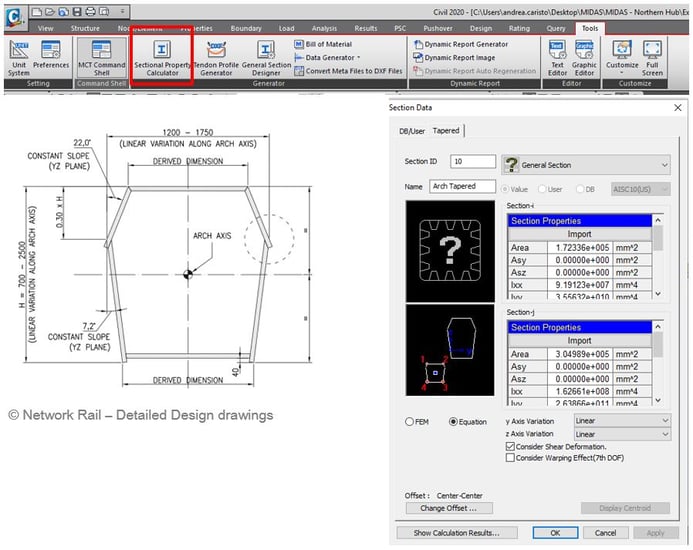This screenshot has height=550, width=693.
Task: Switch to DB/User tab in Section Data
Action: [x=412, y=131]
